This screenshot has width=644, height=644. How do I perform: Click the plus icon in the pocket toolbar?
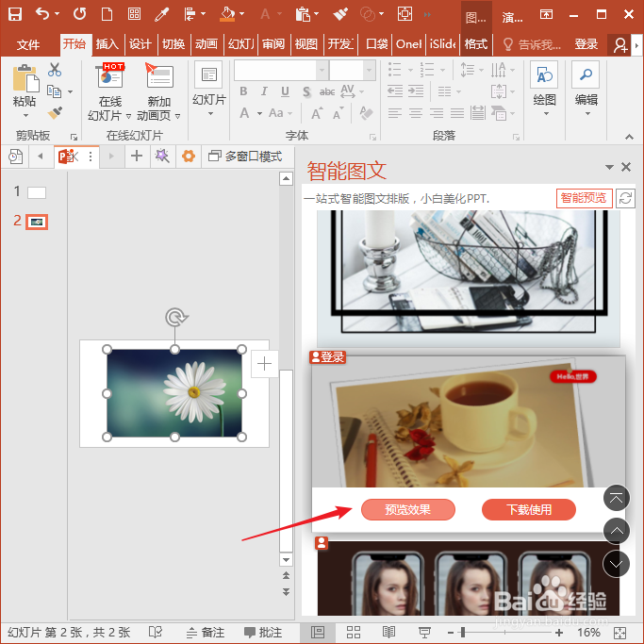click(137, 157)
